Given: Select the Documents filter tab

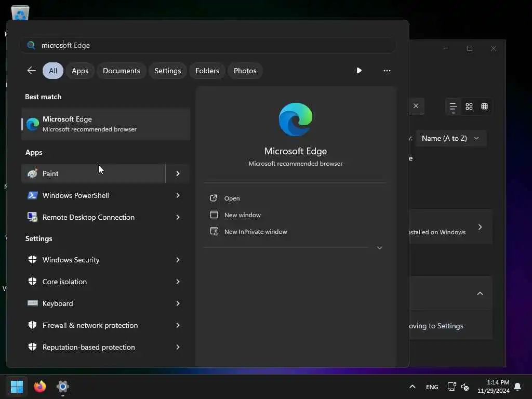Looking at the screenshot, I should click(x=122, y=71).
